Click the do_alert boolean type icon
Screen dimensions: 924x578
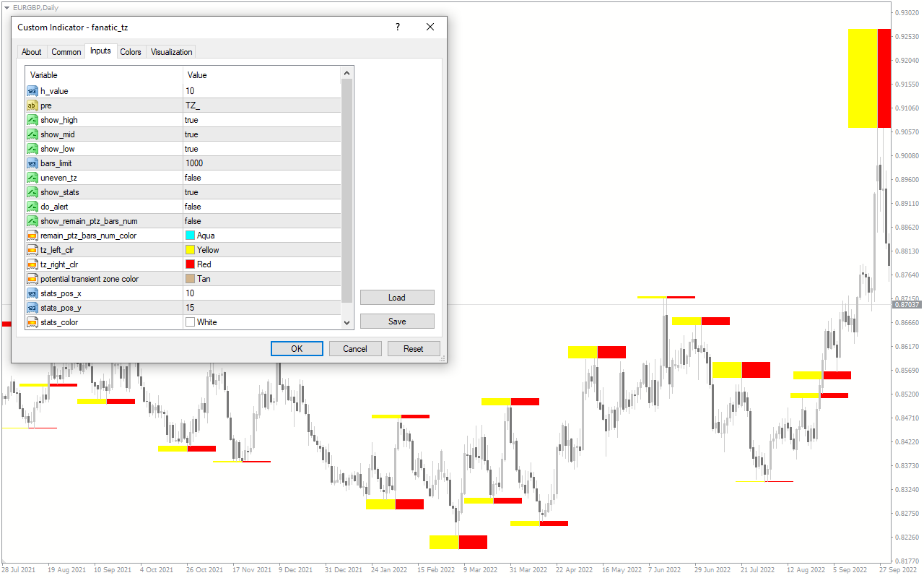coord(32,207)
